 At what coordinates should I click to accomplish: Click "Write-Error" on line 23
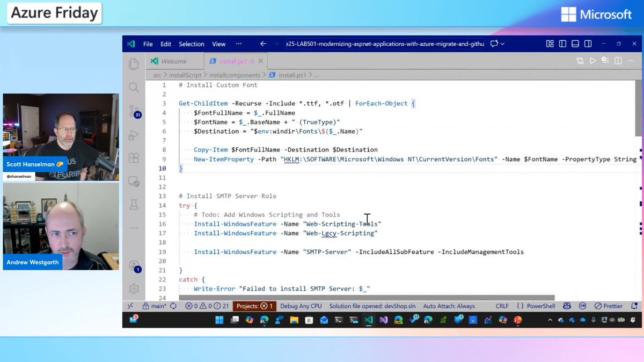[215, 289]
